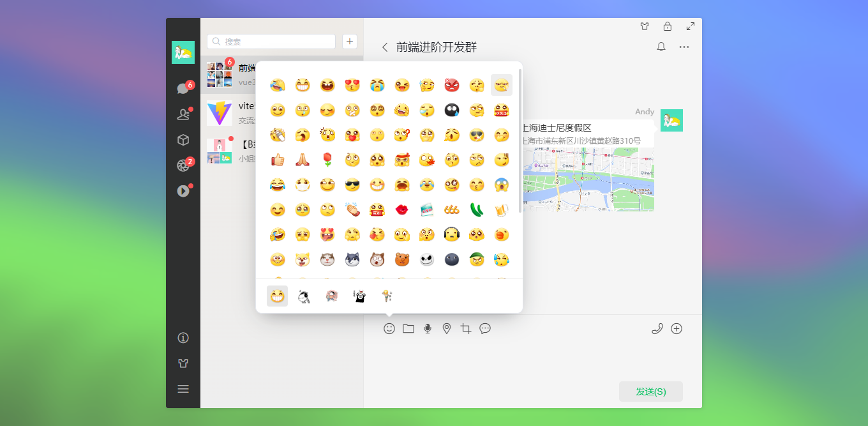Open the file folder icon in chat toolbar
868x426 pixels.
point(408,328)
